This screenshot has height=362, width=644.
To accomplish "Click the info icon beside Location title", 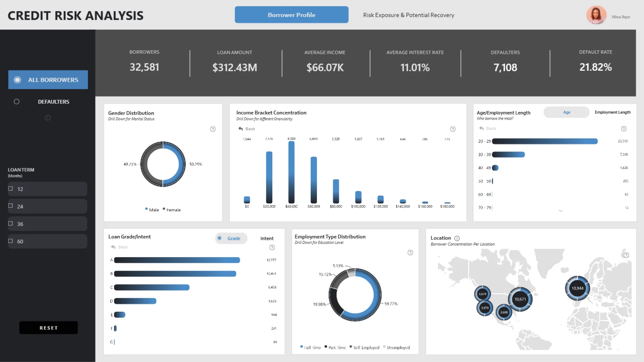I will (457, 238).
